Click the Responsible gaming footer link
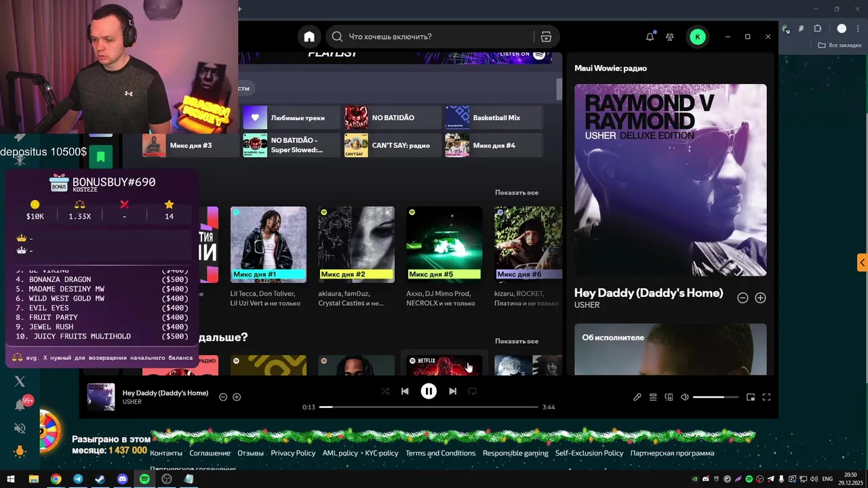868x488 pixels. point(515,453)
